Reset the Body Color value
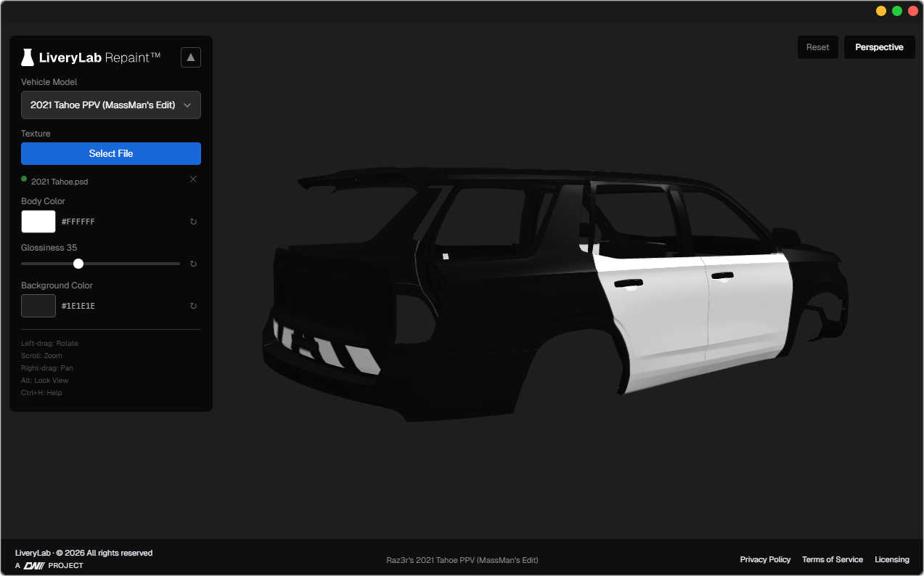 (193, 222)
